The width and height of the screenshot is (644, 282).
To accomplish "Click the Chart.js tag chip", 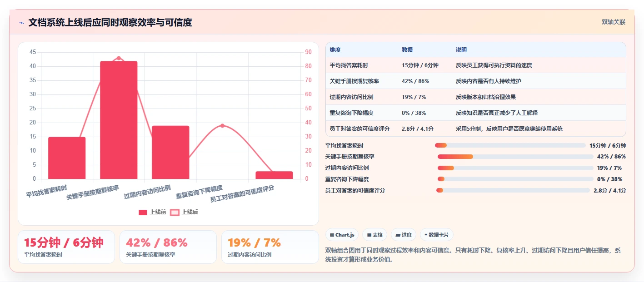I will pyautogui.click(x=342, y=235).
